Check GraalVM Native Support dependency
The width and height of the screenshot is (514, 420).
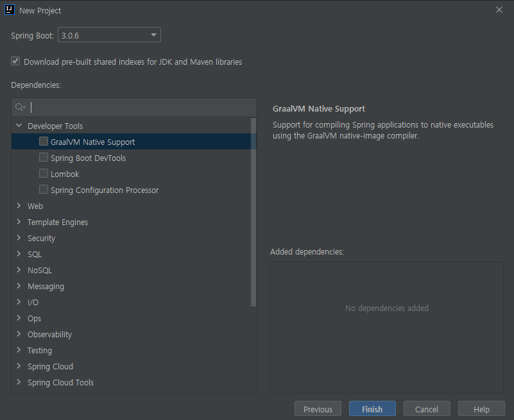tap(44, 141)
